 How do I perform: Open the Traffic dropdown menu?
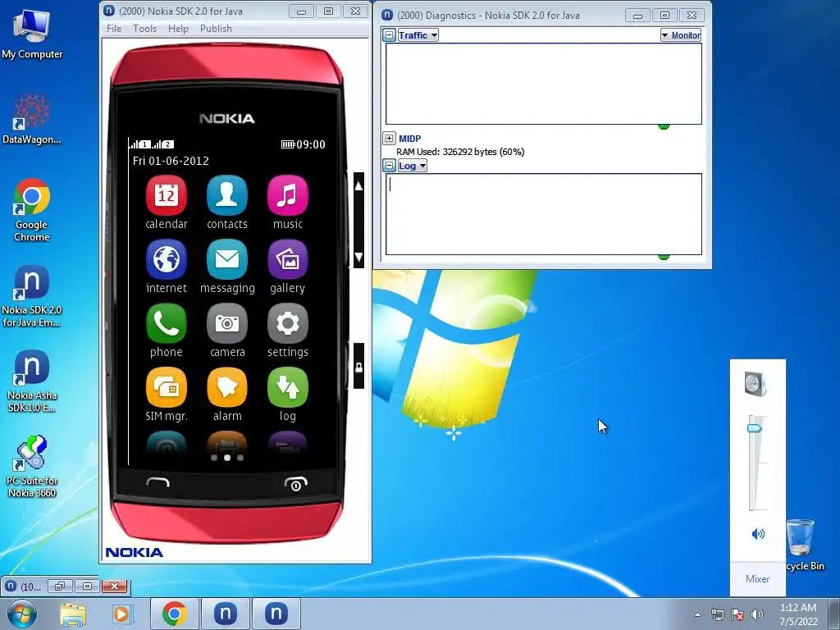pyautogui.click(x=418, y=35)
